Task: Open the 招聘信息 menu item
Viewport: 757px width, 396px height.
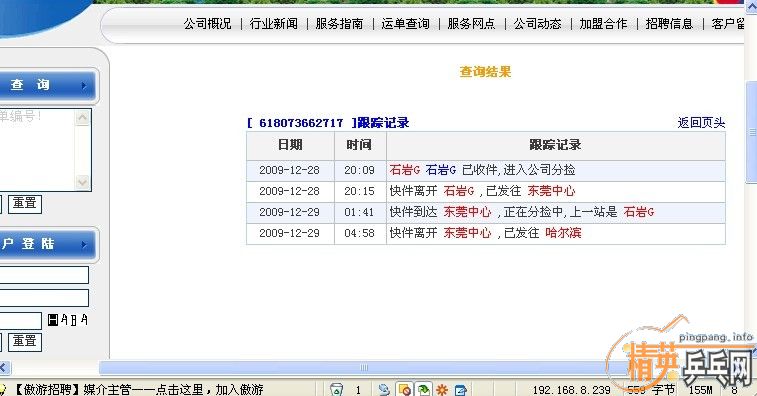Action: tap(669, 24)
